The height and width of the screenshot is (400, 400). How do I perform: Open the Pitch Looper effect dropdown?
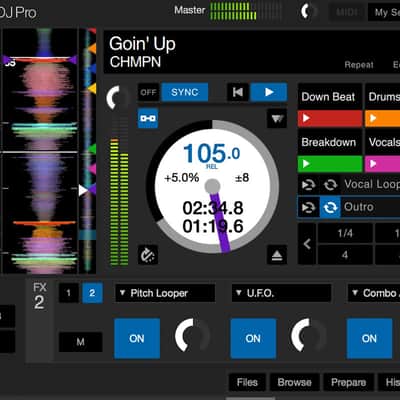pyautogui.click(x=165, y=293)
